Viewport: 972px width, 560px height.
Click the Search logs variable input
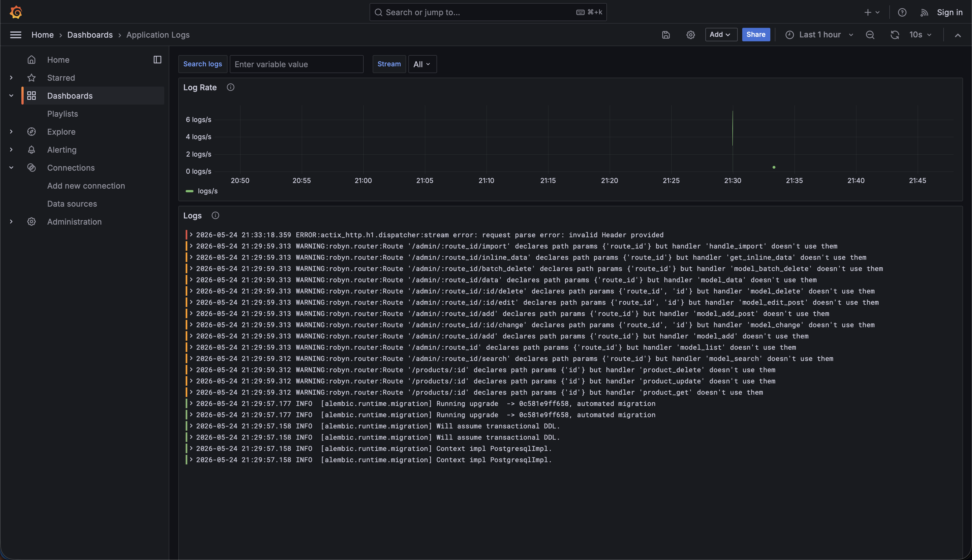296,64
